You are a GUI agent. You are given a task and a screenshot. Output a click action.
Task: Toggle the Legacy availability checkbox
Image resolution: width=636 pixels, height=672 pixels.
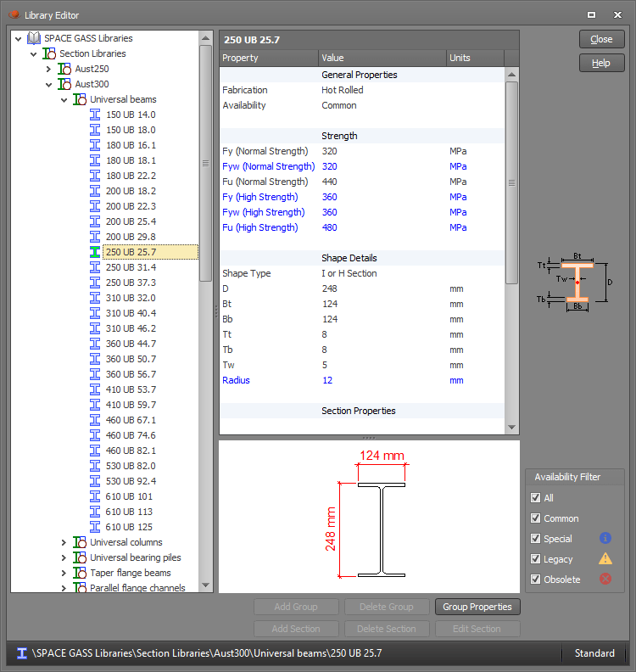coord(535,559)
